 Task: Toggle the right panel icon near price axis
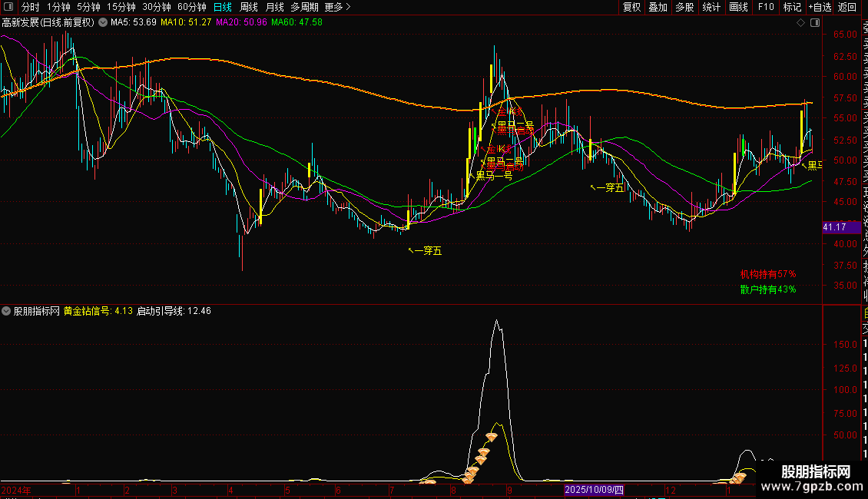point(815,22)
